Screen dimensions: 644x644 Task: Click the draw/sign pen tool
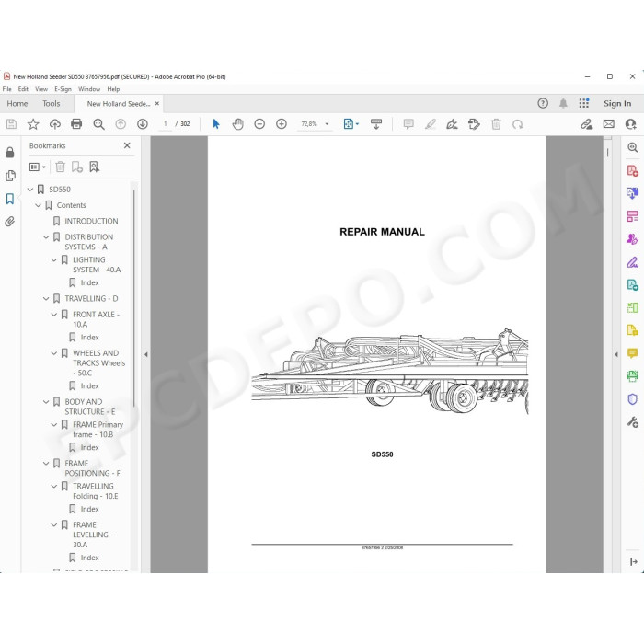click(x=452, y=124)
